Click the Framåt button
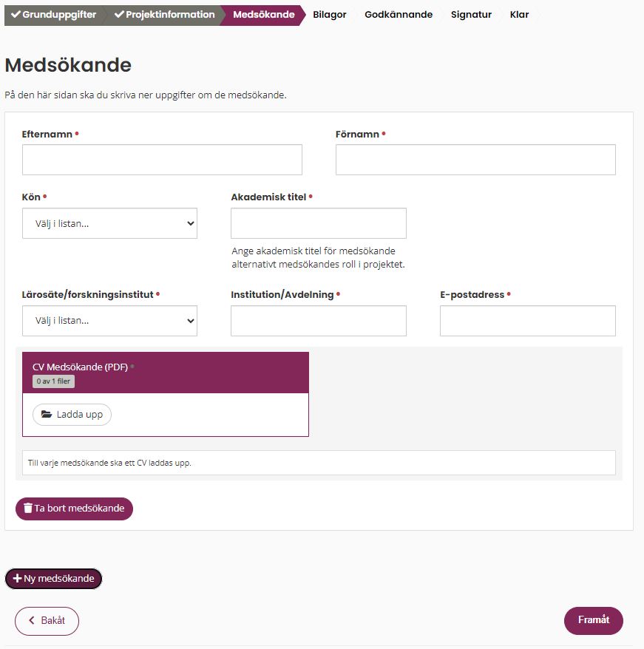Viewport: 644px width, 649px height. (x=594, y=620)
